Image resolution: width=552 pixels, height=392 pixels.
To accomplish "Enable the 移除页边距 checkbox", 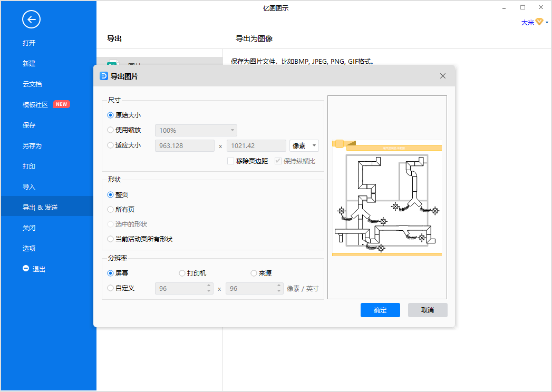I will point(230,161).
